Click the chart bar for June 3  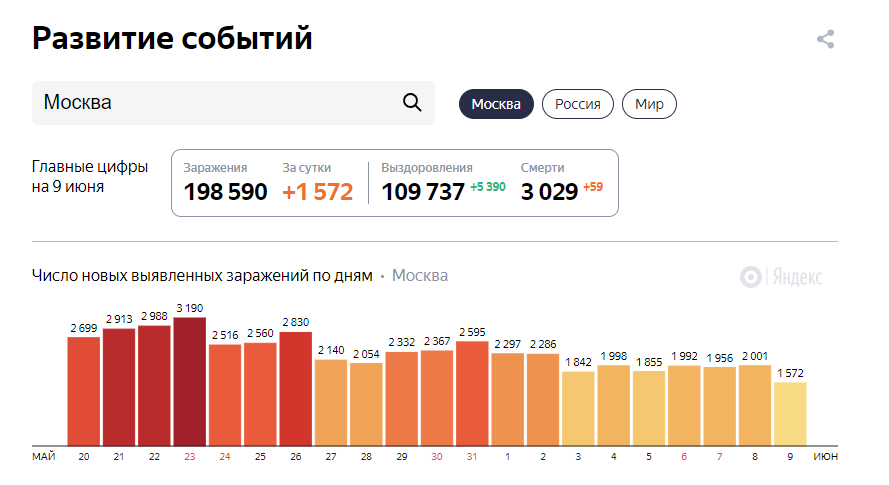(x=578, y=408)
